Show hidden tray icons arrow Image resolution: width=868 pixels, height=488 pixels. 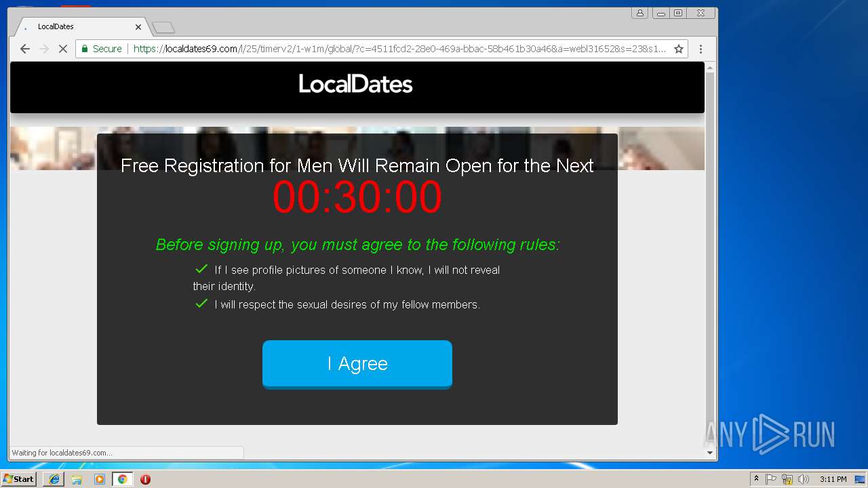coord(756,479)
